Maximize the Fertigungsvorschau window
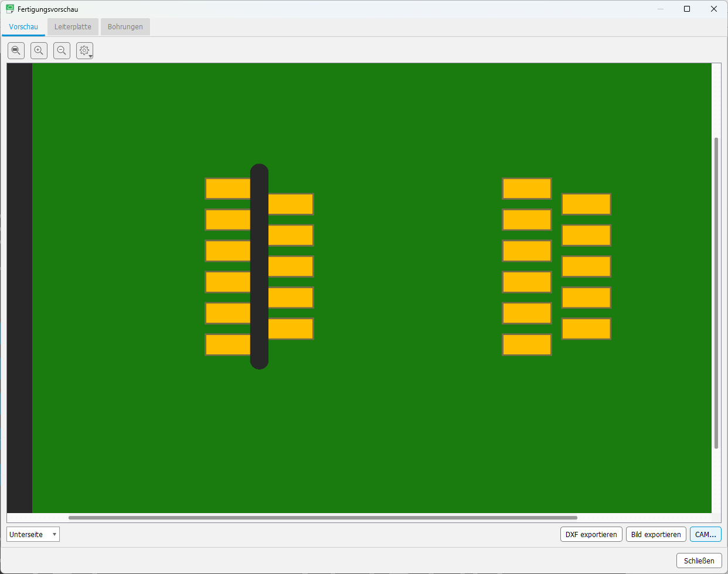 click(x=687, y=9)
